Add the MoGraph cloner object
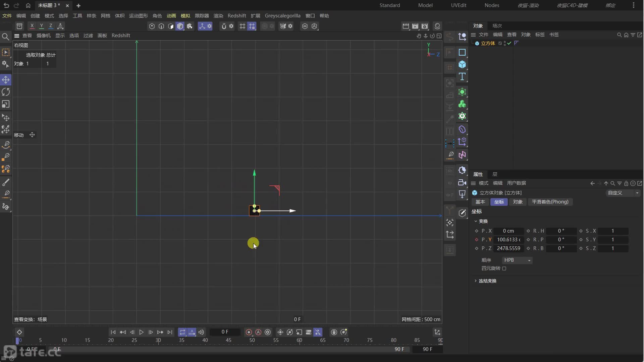The height and width of the screenshot is (362, 644). pos(462,104)
